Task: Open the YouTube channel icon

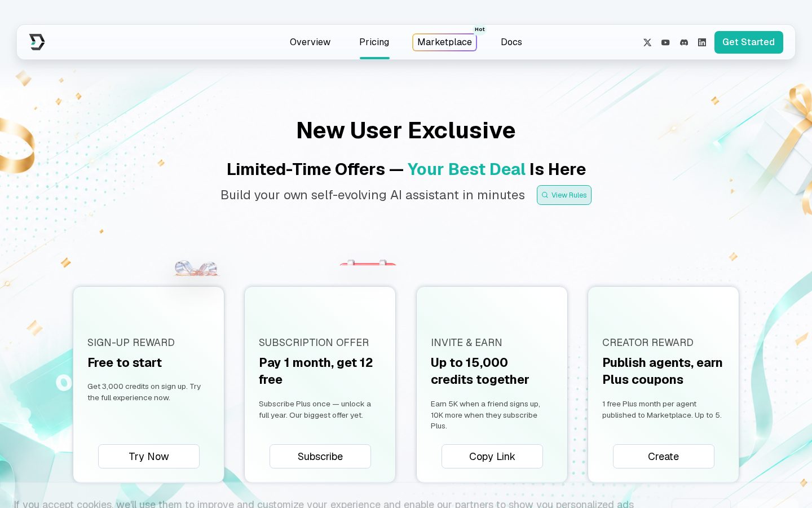Action: (x=665, y=42)
